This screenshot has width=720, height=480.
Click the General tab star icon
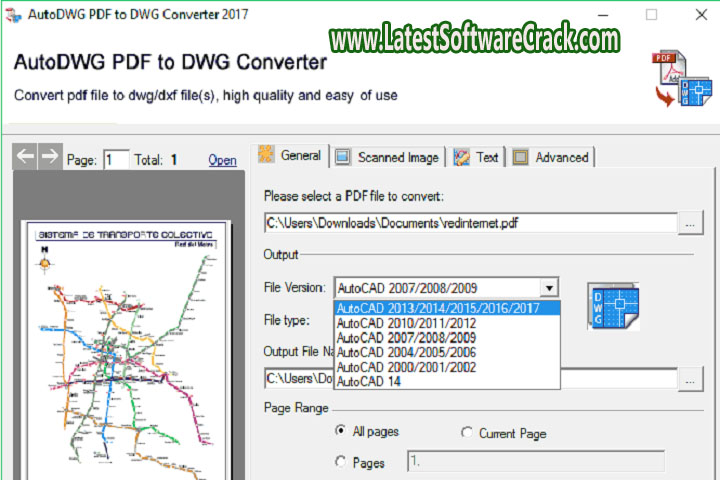pyautogui.click(x=266, y=154)
